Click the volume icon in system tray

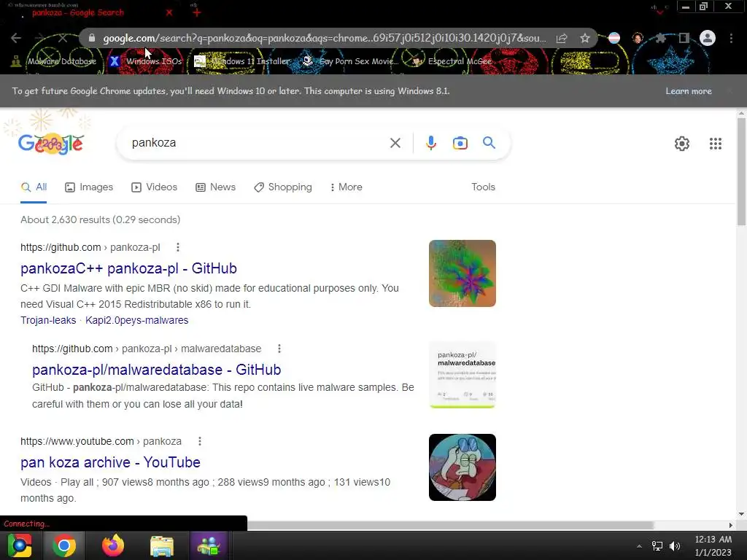[x=675, y=545]
